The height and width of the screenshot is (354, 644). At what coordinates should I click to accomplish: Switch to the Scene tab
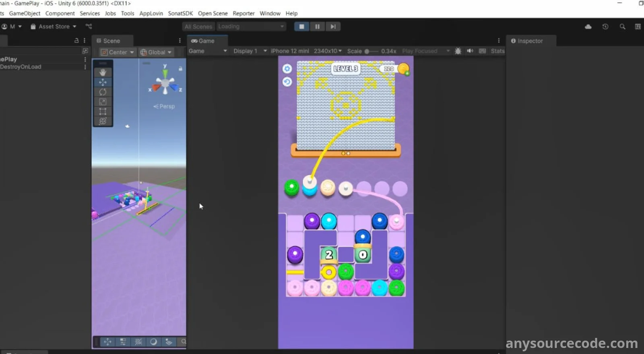pos(108,41)
